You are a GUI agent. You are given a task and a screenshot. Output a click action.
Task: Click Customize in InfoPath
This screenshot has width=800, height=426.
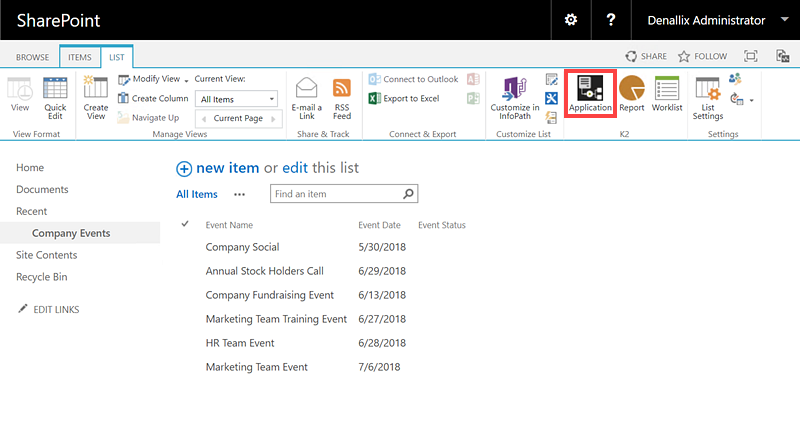515,98
